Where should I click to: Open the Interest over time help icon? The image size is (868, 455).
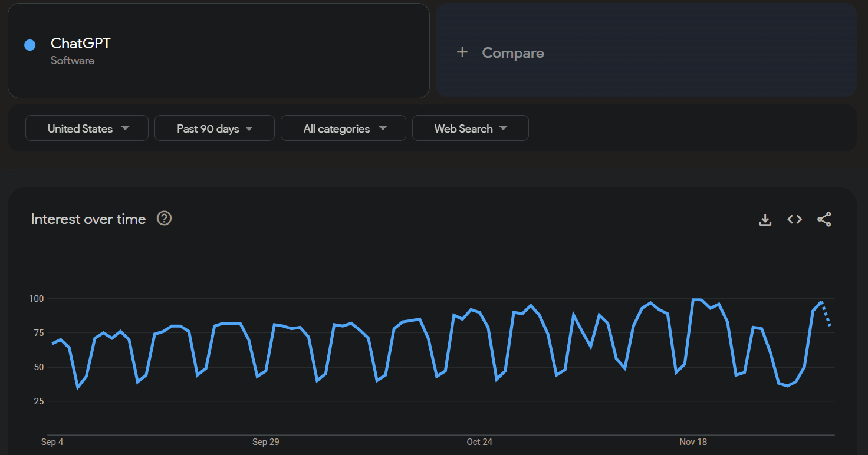164,219
